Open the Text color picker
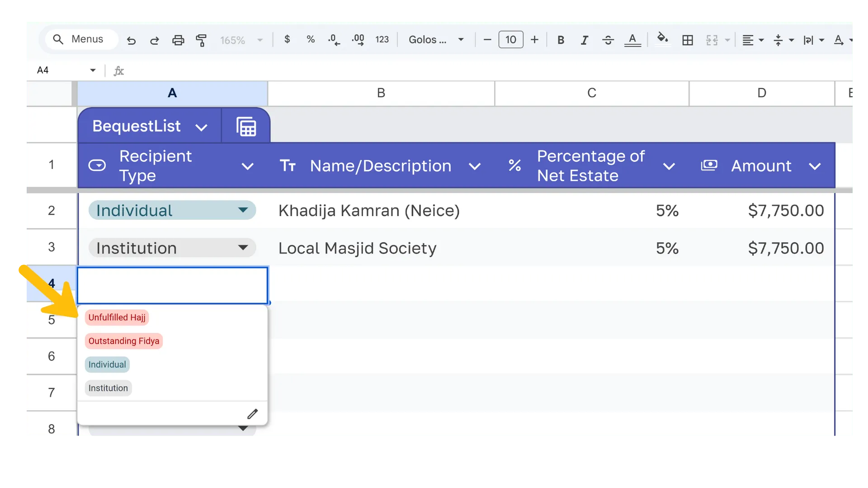The height and width of the screenshot is (488, 868). coord(632,40)
